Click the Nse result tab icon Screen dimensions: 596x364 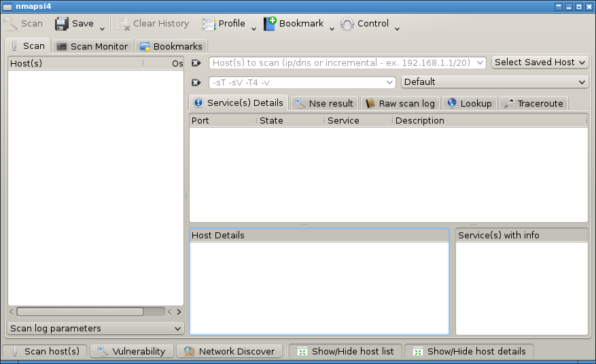(x=300, y=103)
